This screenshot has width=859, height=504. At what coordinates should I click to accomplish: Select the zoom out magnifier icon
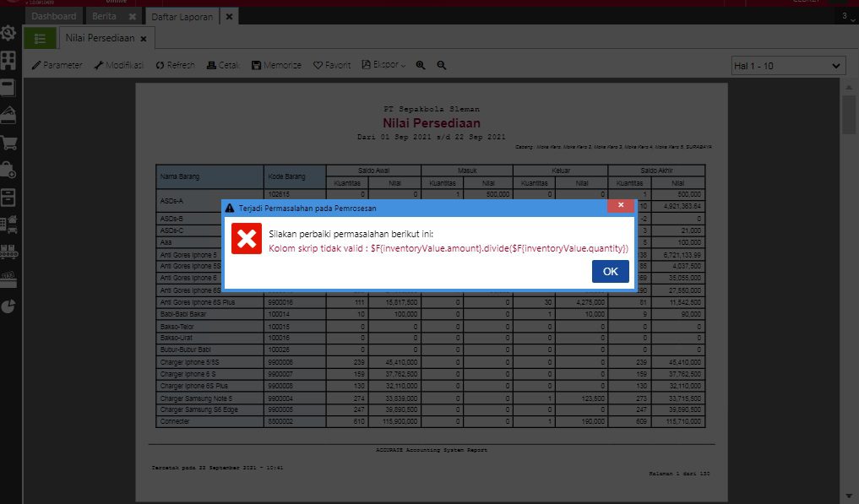tap(440, 65)
